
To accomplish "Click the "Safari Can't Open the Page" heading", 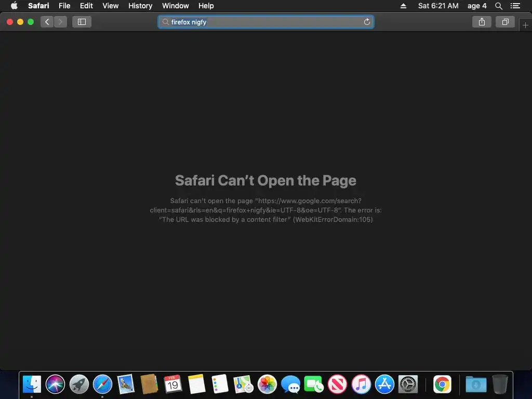I will [265, 180].
